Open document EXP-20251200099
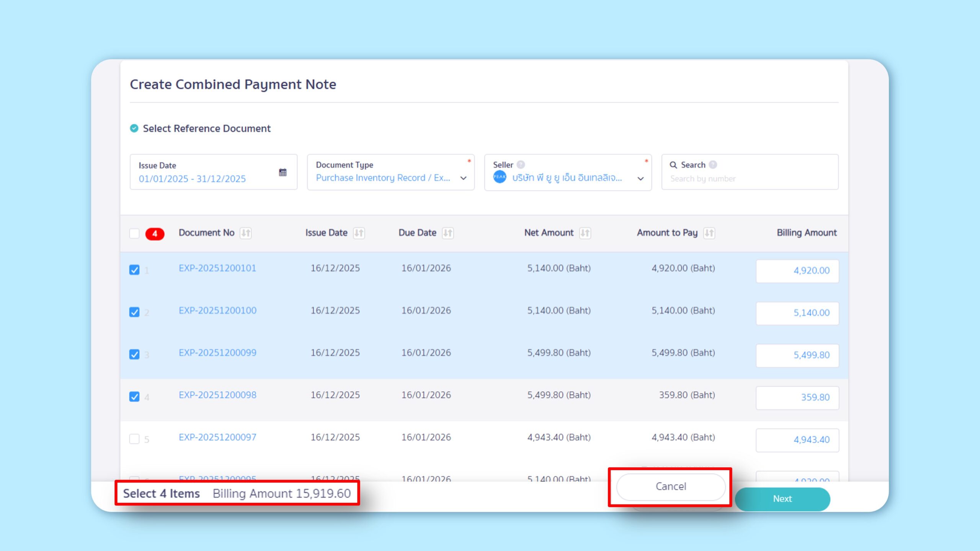The height and width of the screenshot is (551, 980). [217, 352]
